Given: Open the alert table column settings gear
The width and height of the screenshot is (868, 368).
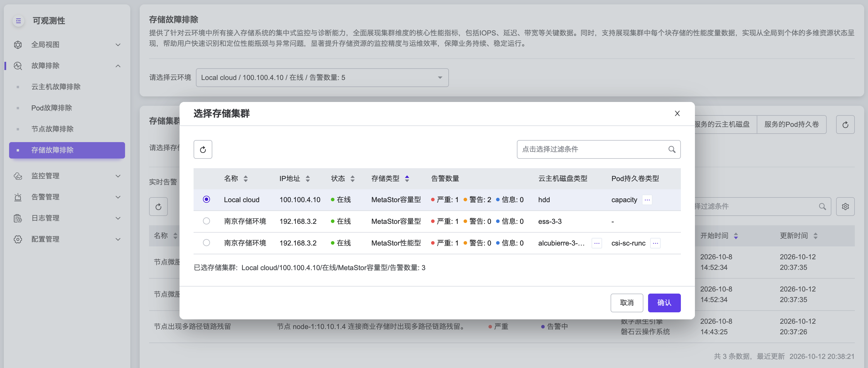Looking at the screenshot, I should coord(845,207).
